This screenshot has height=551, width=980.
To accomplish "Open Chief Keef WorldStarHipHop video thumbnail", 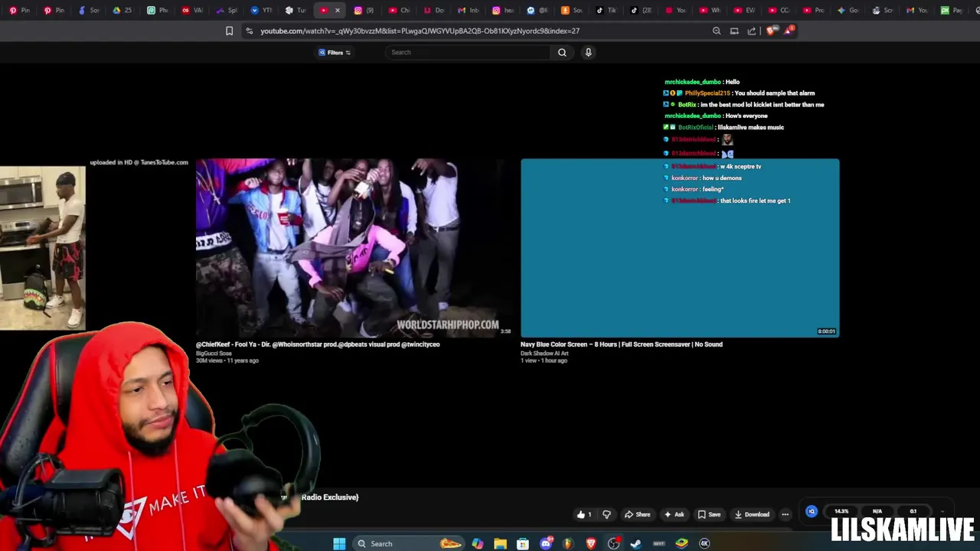I will [x=354, y=247].
